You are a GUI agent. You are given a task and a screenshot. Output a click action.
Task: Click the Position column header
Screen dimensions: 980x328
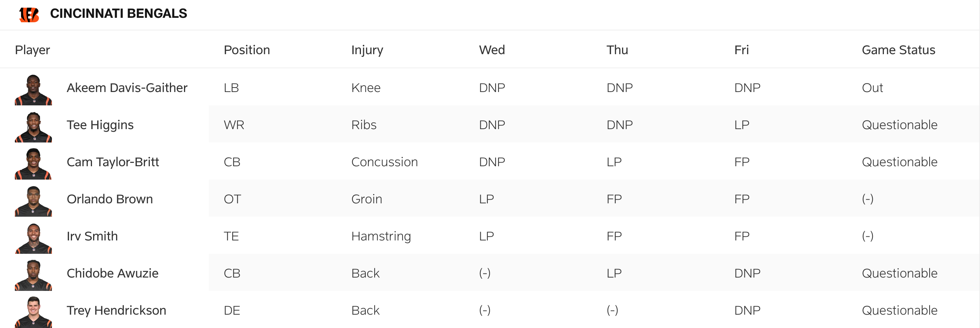pyautogui.click(x=247, y=50)
